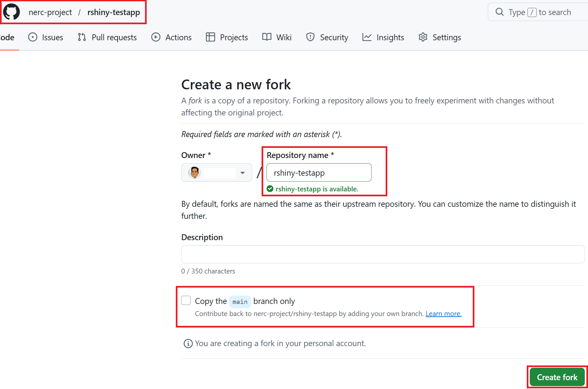Open the Learn more link
The height and width of the screenshot is (389, 588).
pos(443,314)
